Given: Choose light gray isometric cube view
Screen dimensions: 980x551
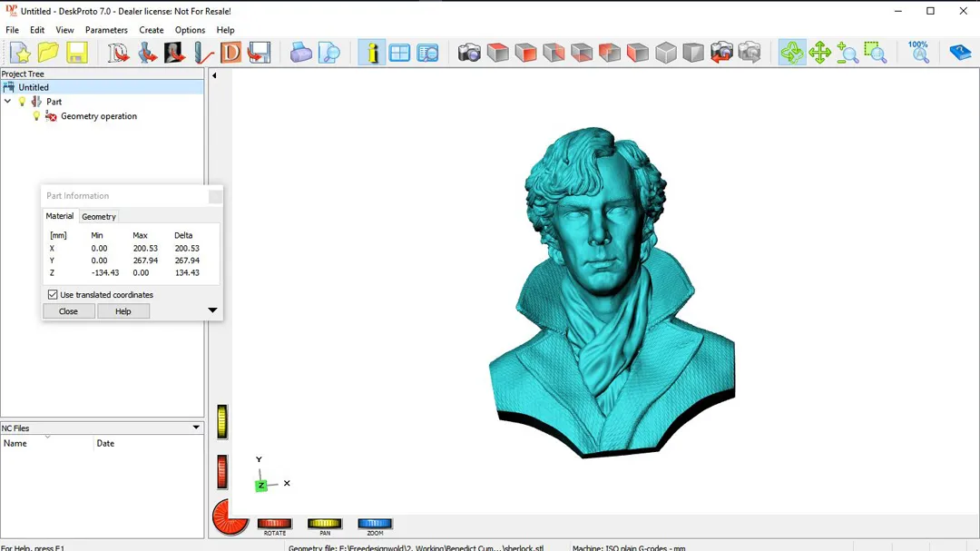Looking at the screenshot, I should tap(666, 53).
